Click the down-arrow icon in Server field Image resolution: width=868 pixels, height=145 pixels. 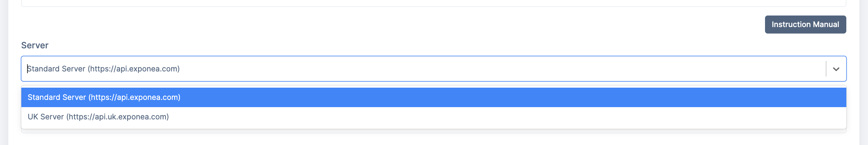coord(836,69)
